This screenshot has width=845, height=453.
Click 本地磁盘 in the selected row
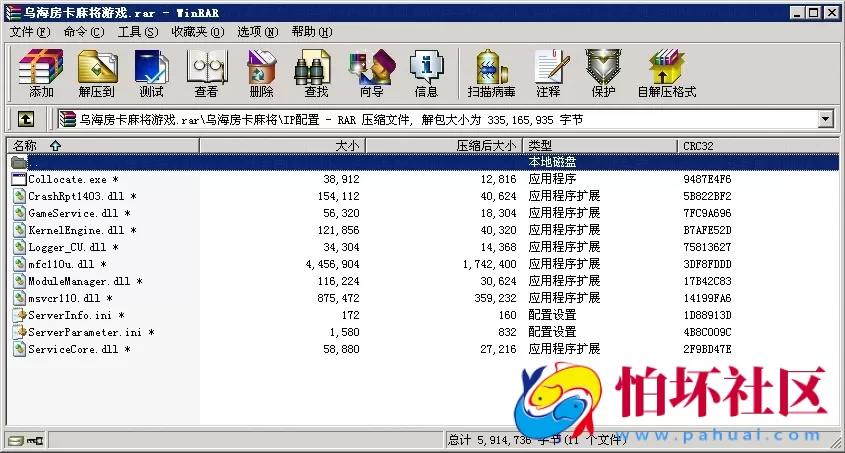coord(552,162)
